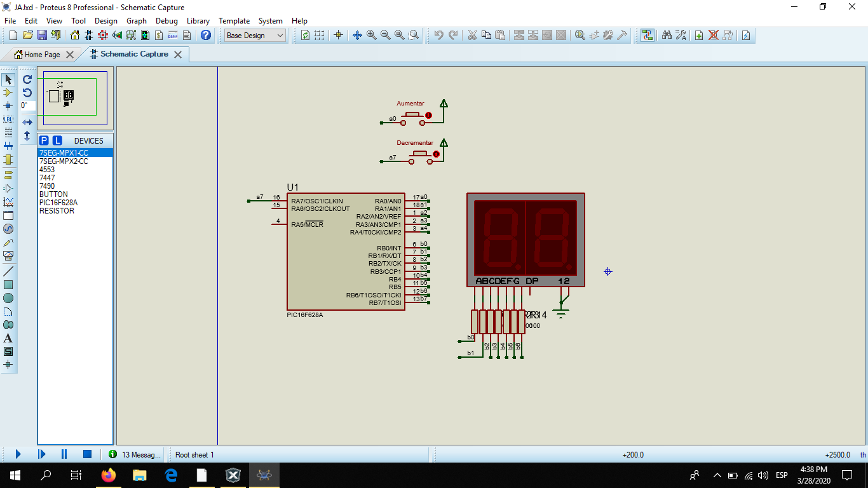The image size is (868, 488).
Task: Run the simulation with the Play button
Action: [x=18, y=454]
